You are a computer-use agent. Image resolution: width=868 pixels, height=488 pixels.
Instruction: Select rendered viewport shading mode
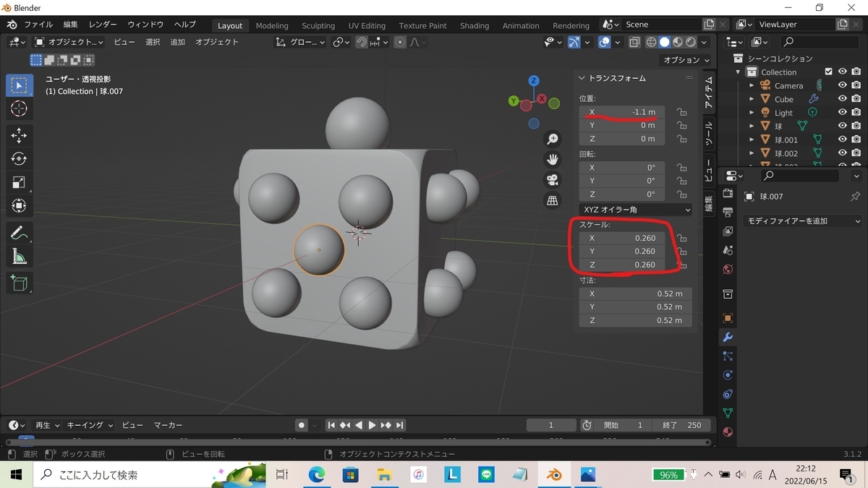coord(691,42)
